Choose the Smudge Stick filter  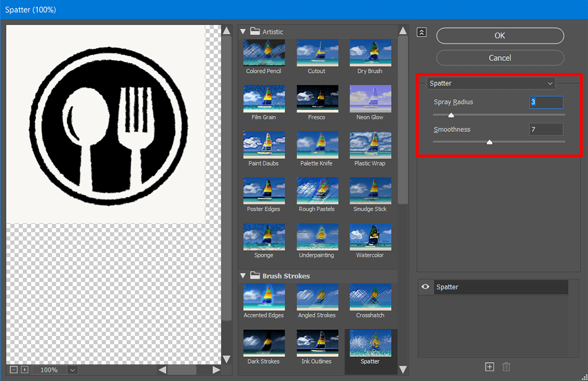(x=370, y=191)
